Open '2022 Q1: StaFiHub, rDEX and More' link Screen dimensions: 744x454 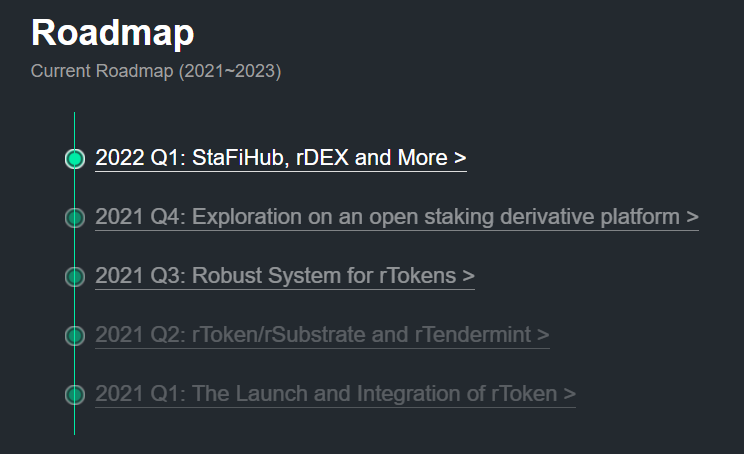pos(281,158)
